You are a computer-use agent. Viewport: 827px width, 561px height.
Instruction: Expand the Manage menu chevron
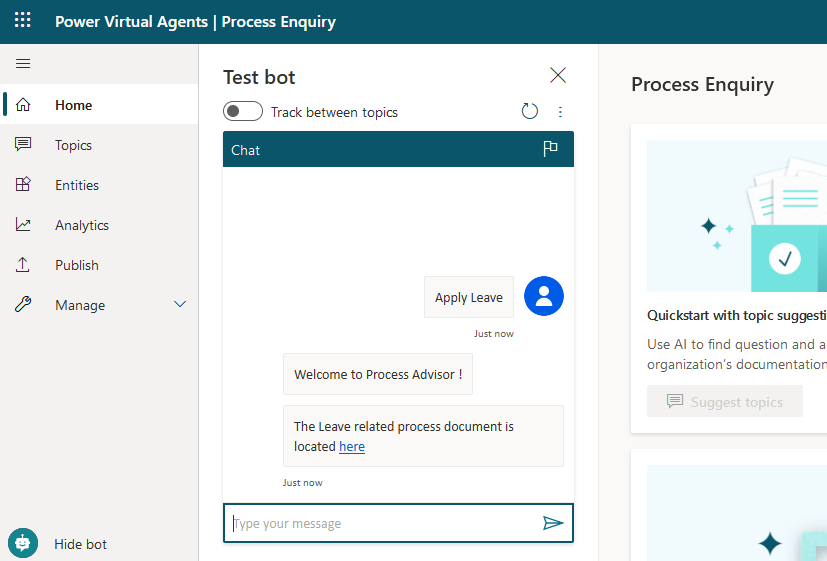click(x=180, y=304)
